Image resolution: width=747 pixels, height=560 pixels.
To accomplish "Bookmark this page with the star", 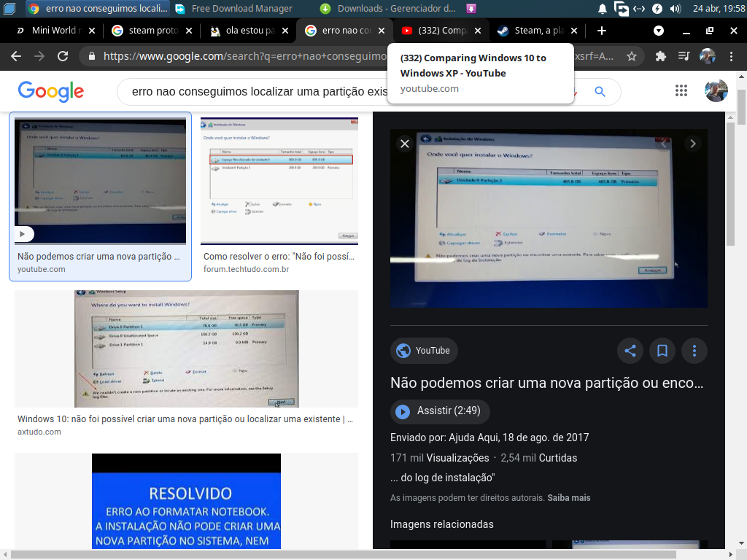I will [x=632, y=57].
